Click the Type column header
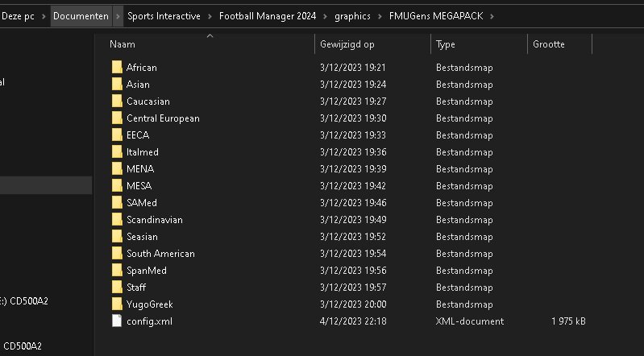The width and height of the screenshot is (644, 356). click(446, 44)
